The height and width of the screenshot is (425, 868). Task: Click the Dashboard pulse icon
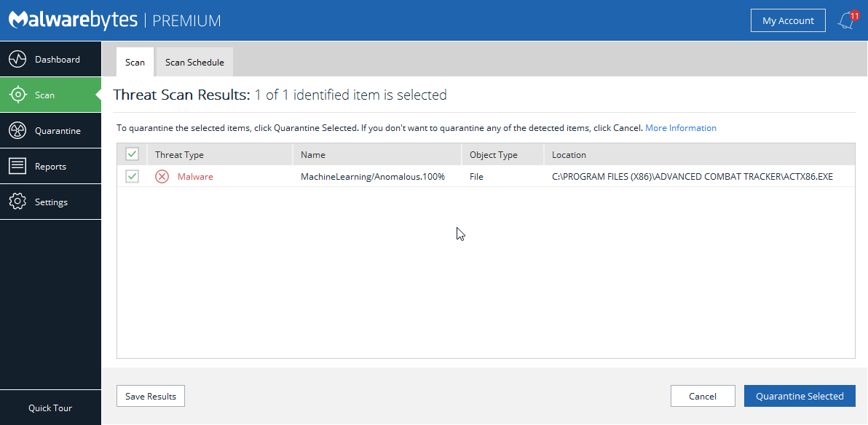click(17, 59)
